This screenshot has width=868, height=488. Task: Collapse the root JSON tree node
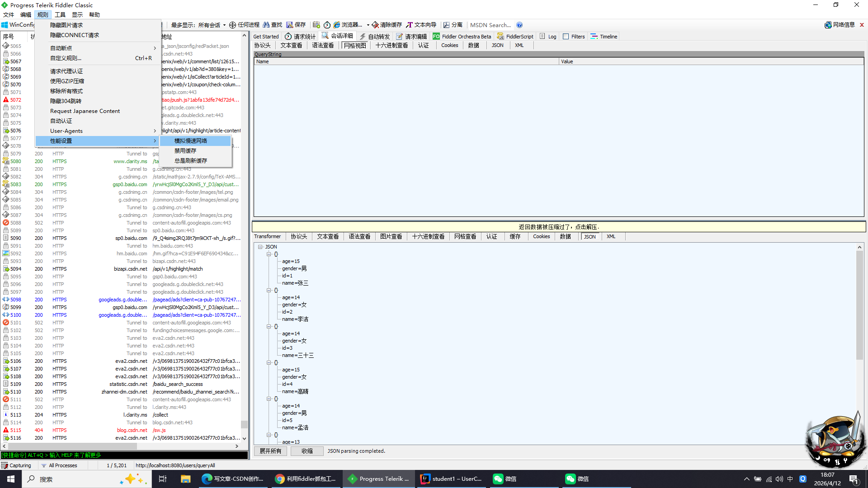[260, 247]
